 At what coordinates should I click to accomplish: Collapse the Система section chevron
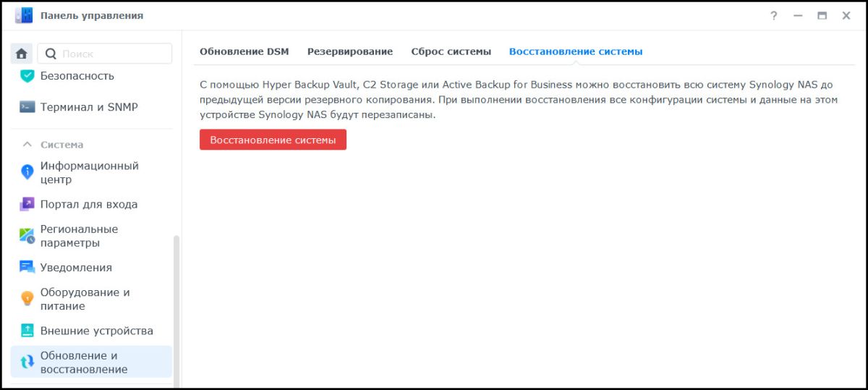[x=27, y=145]
